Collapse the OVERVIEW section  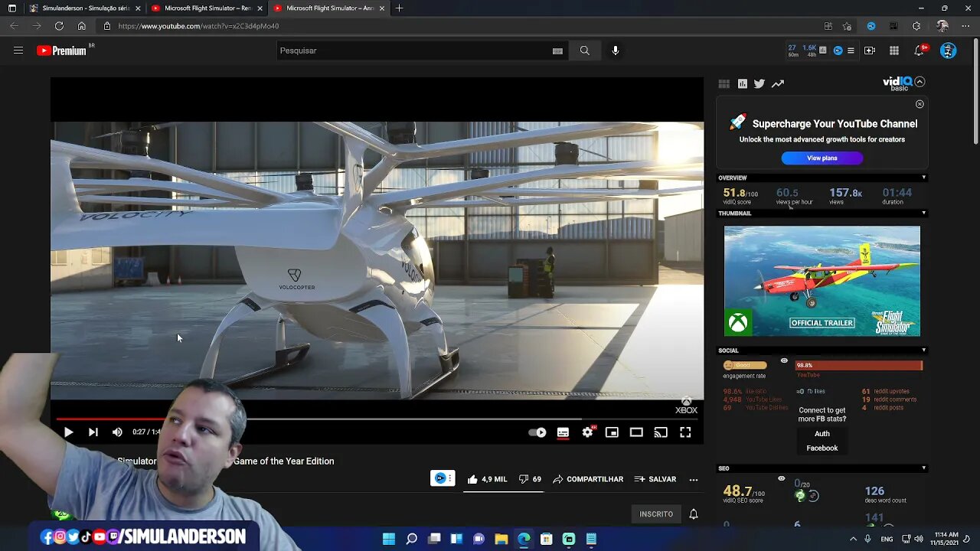[x=923, y=178]
